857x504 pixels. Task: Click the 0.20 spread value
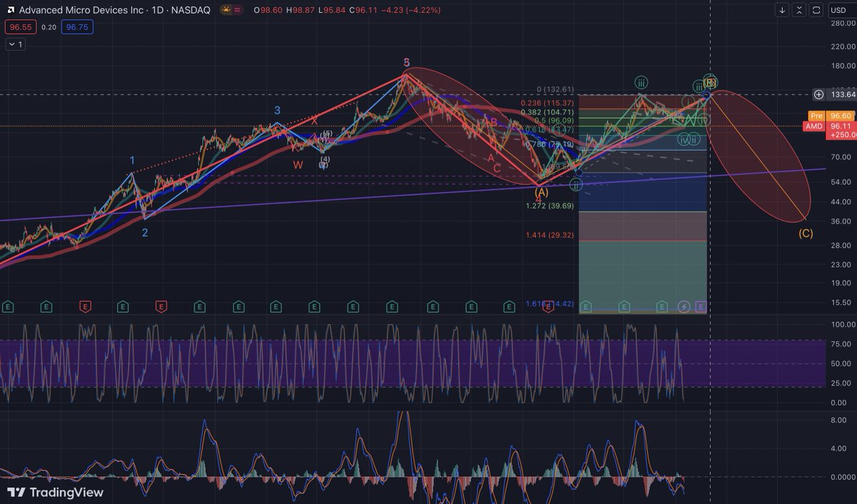coord(49,27)
